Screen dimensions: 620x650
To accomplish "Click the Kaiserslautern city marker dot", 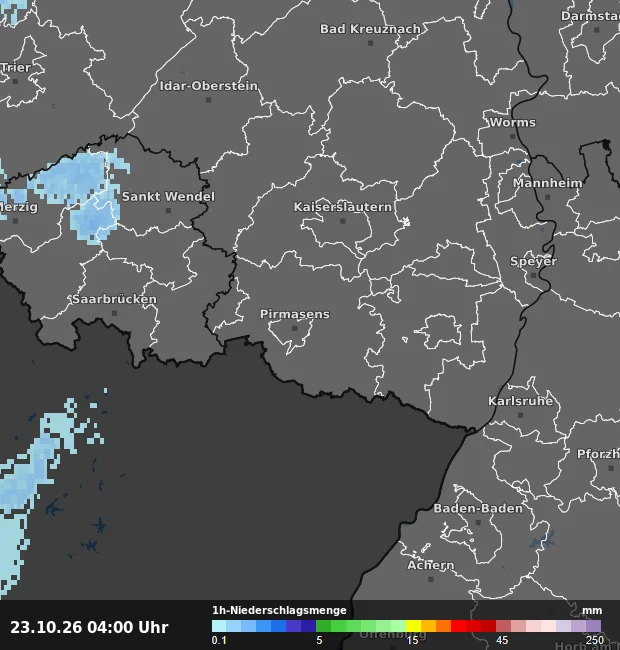I will 343,221.
